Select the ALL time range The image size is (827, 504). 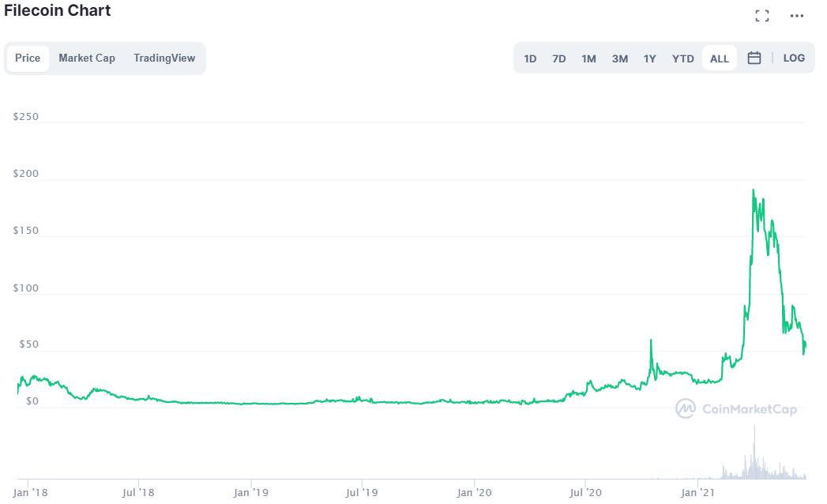[719, 58]
